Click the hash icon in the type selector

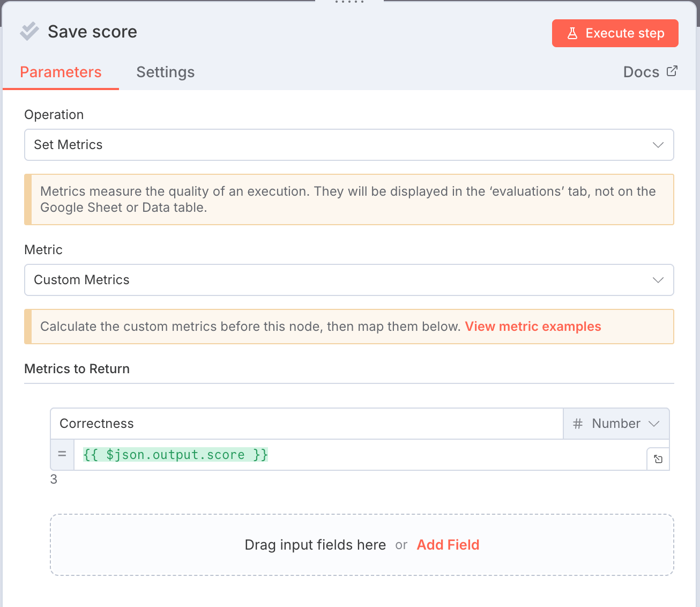[x=578, y=424]
